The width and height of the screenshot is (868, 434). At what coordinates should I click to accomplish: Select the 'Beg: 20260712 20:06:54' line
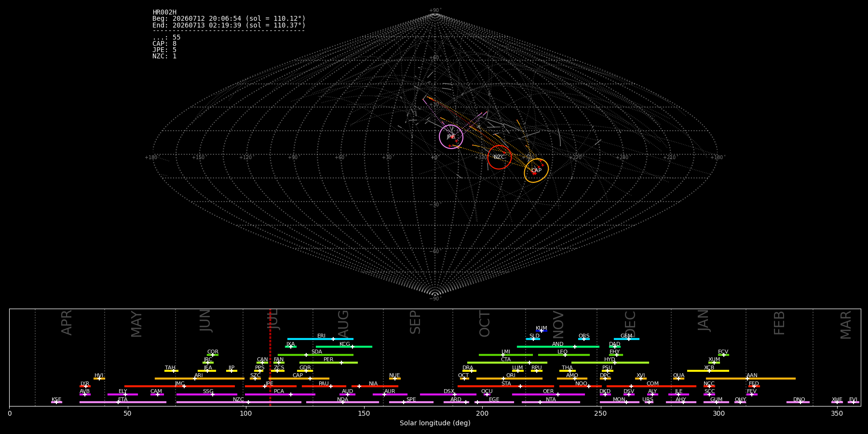(x=229, y=18)
